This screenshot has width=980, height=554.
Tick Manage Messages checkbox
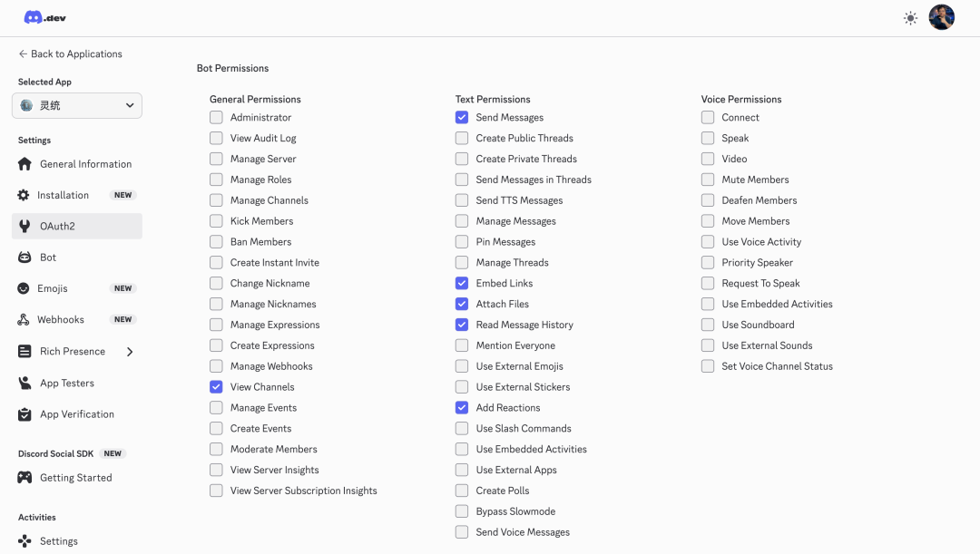click(x=462, y=221)
